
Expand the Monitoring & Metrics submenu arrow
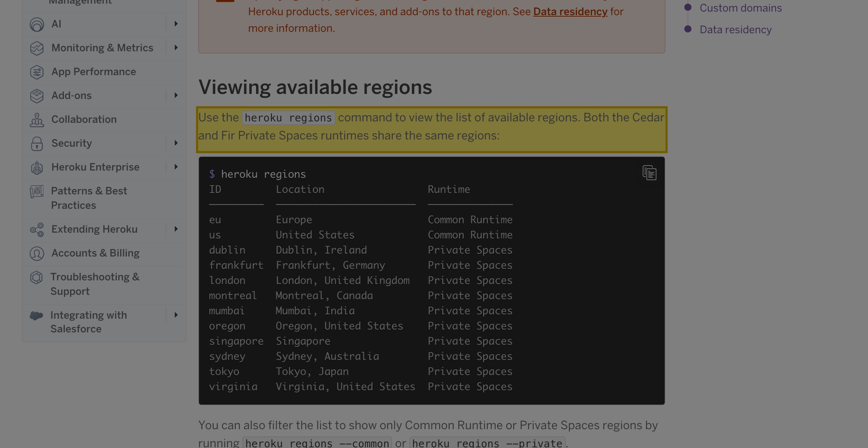[176, 48]
